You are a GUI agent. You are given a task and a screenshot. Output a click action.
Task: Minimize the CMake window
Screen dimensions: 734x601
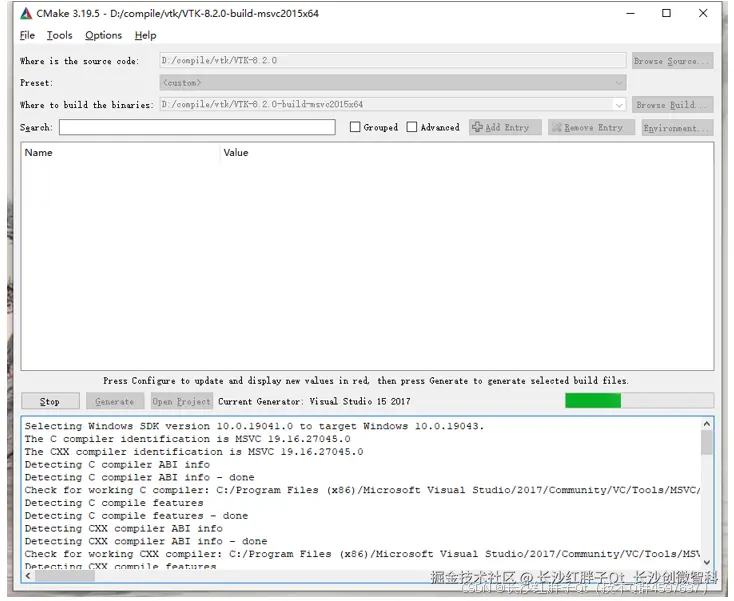point(631,14)
